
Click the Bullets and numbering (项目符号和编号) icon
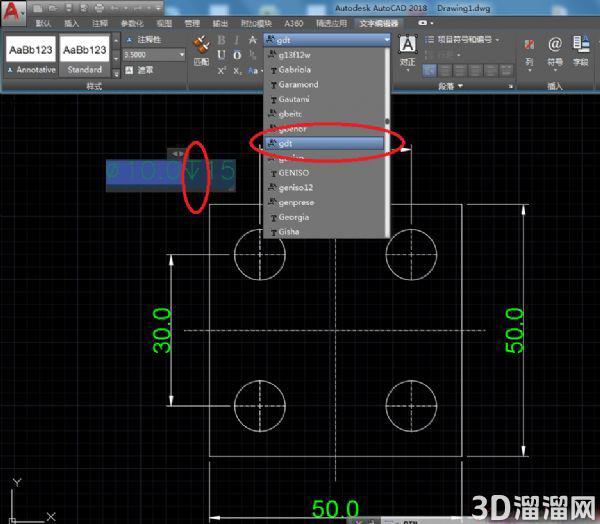pyautogui.click(x=430, y=39)
